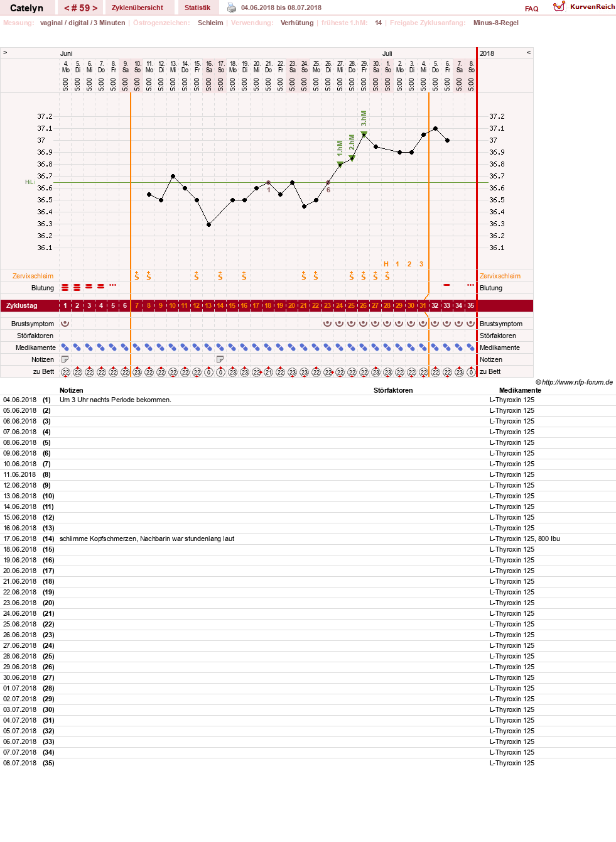Viewport: 616px width, 842px height.
Task: Click the Brustsymptom icon on cycle day 35
Action: click(470, 324)
